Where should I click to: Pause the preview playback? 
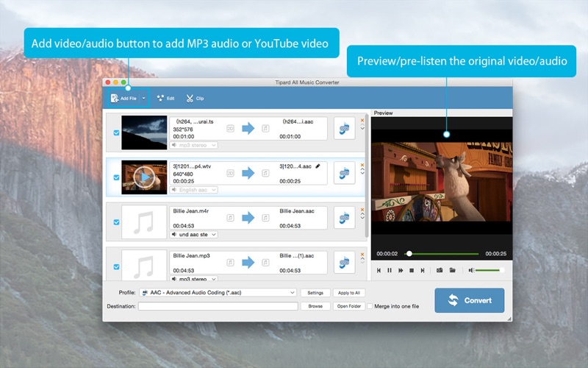click(390, 270)
